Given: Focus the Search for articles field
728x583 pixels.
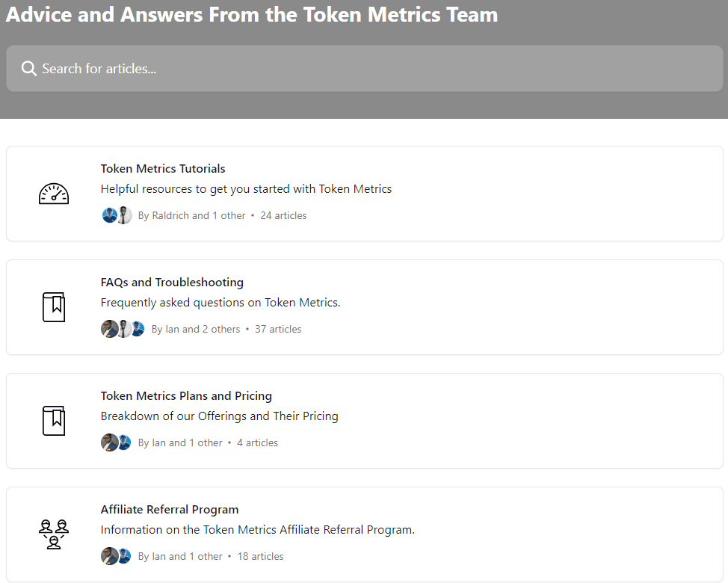Looking at the screenshot, I should click(365, 69).
